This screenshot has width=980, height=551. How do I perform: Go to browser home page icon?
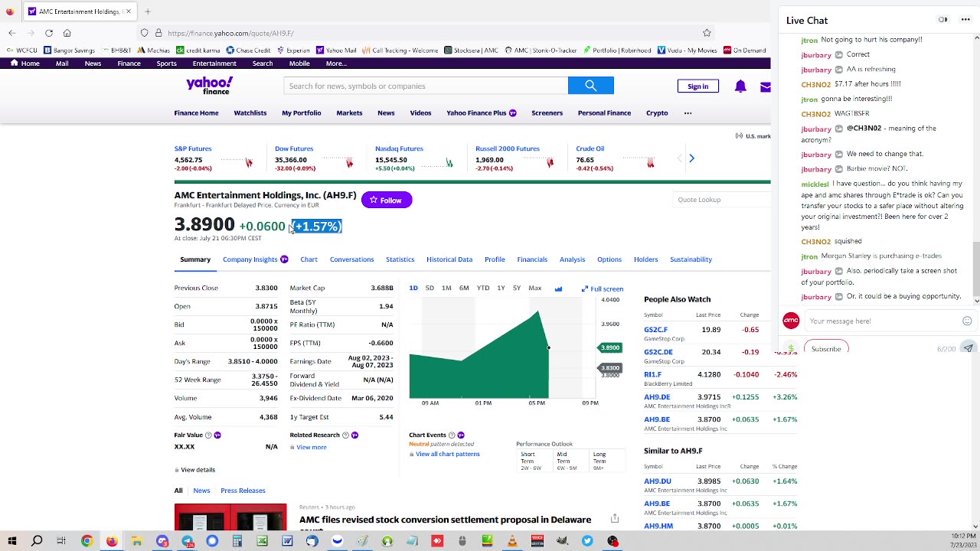coord(67,33)
